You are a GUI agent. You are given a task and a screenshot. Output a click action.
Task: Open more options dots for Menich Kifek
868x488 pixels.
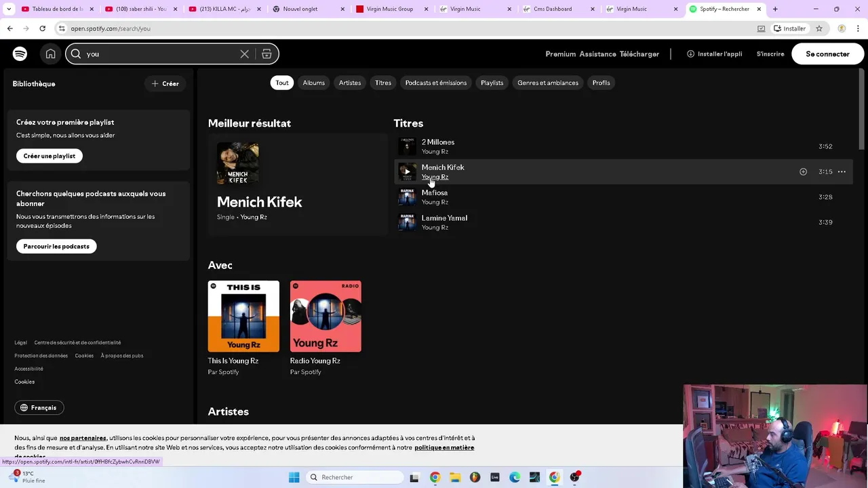click(x=842, y=171)
